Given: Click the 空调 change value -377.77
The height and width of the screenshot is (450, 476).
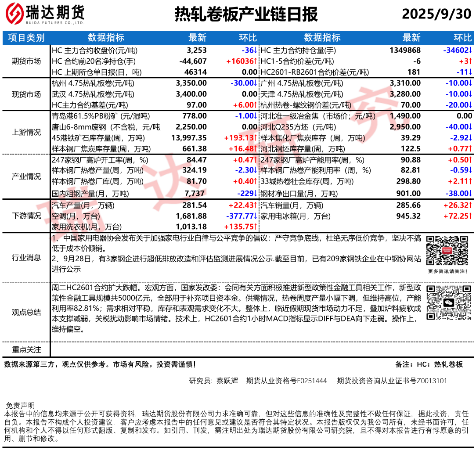Looking at the screenshot, I should (x=242, y=216).
